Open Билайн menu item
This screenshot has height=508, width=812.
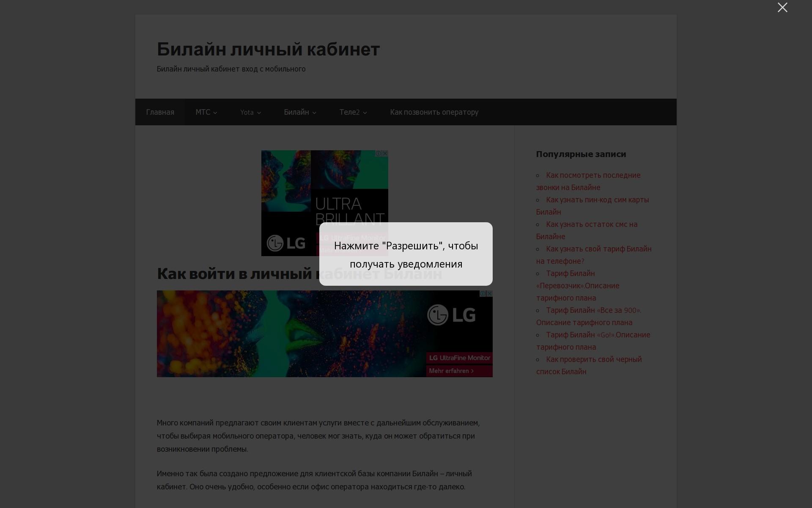[296, 112]
